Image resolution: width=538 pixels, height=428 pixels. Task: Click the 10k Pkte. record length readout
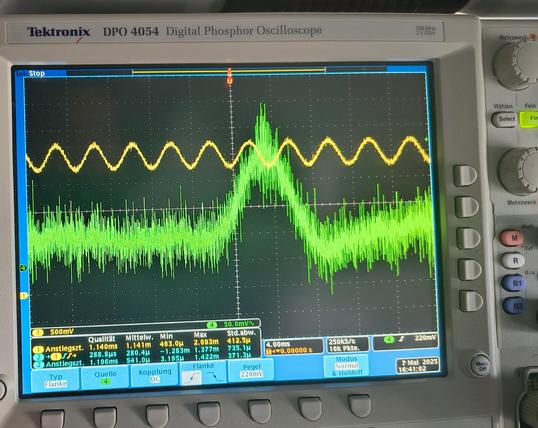point(344,348)
